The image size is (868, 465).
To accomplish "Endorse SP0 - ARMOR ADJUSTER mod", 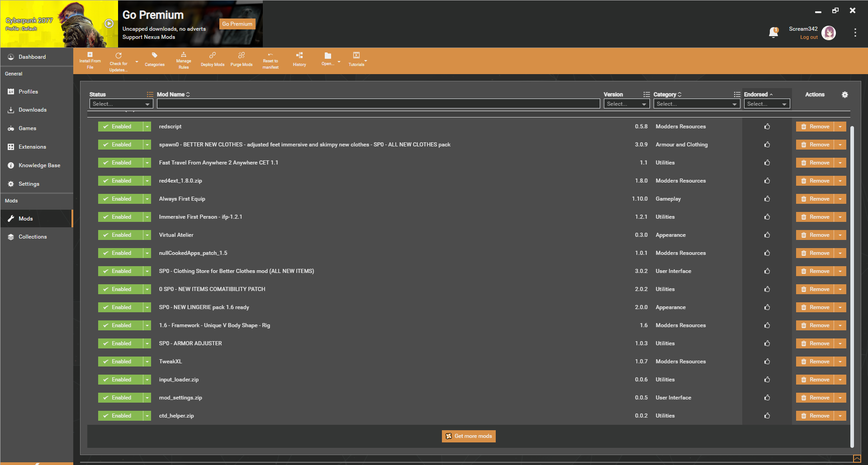I will (767, 343).
